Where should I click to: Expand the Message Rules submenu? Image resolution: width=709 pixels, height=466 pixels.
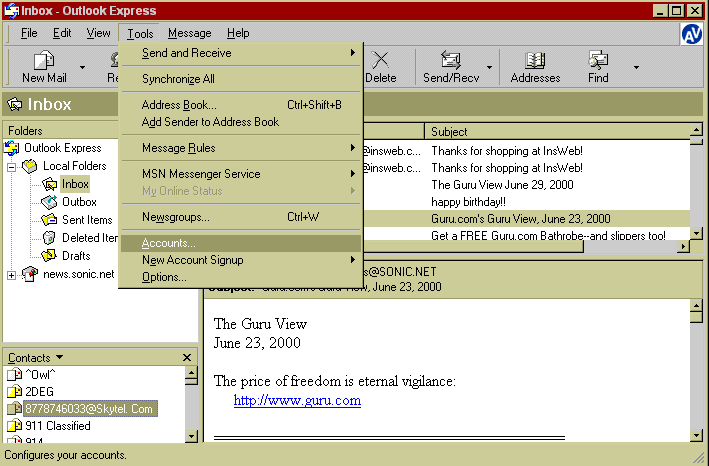pyautogui.click(x=241, y=148)
